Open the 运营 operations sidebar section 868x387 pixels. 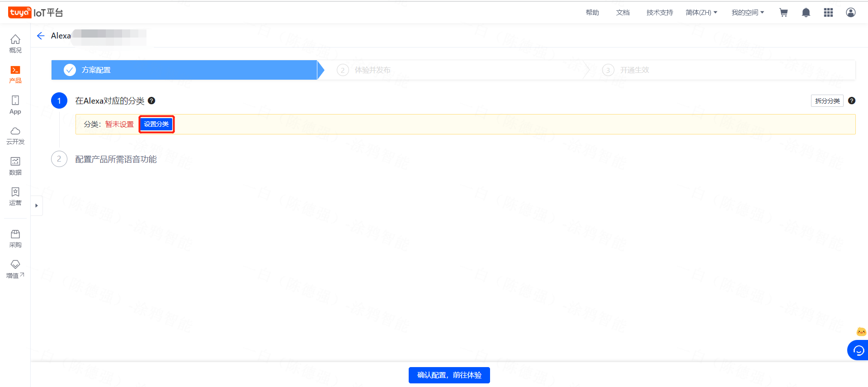pos(15,196)
